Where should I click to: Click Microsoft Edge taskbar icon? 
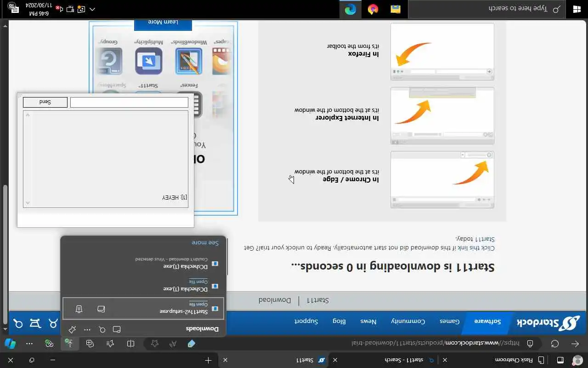(x=350, y=9)
